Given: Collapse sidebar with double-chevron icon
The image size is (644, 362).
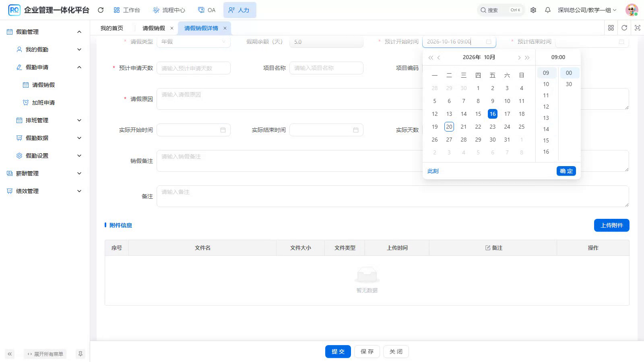Looking at the screenshot, I should [10, 354].
